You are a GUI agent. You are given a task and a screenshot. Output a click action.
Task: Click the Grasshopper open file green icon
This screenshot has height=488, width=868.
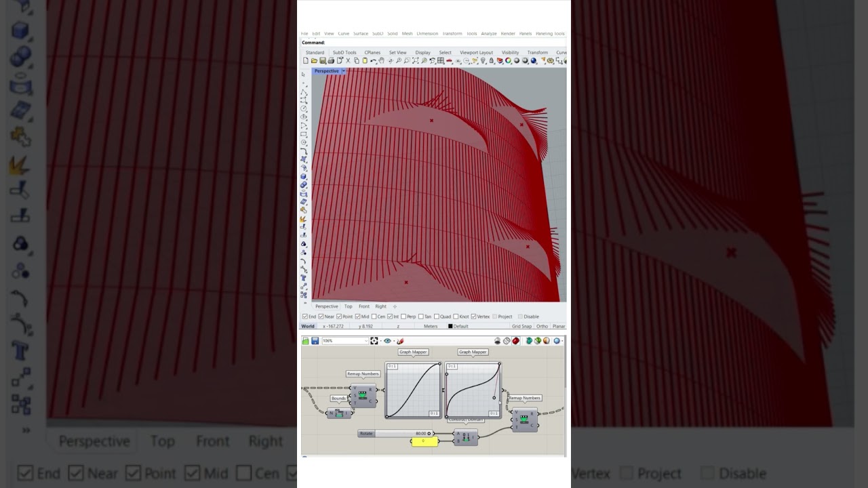pos(306,341)
